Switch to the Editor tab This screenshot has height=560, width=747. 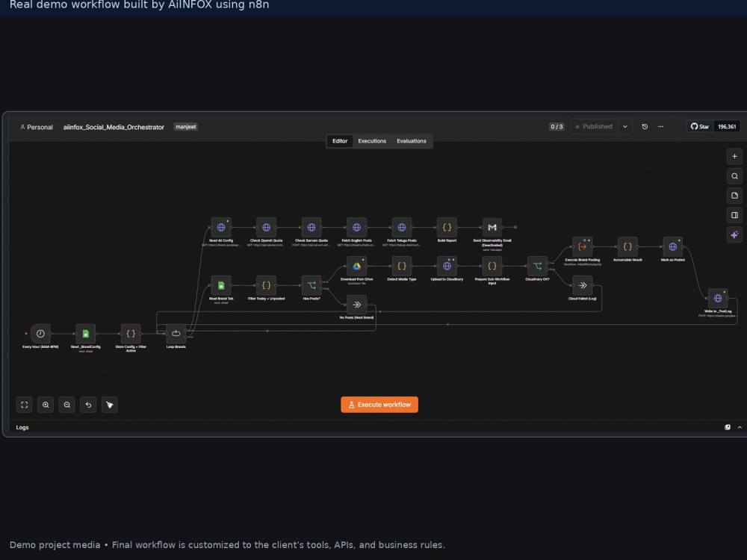tap(340, 141)
